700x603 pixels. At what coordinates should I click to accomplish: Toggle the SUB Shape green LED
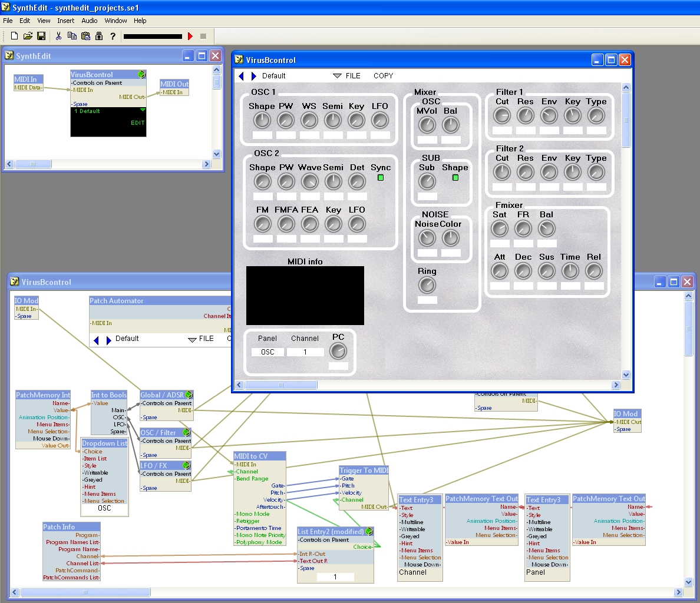coord(455,177)
